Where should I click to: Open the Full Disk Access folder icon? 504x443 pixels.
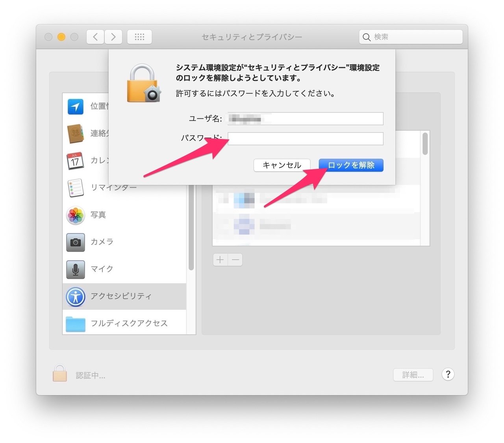click(x=75, y=324)
